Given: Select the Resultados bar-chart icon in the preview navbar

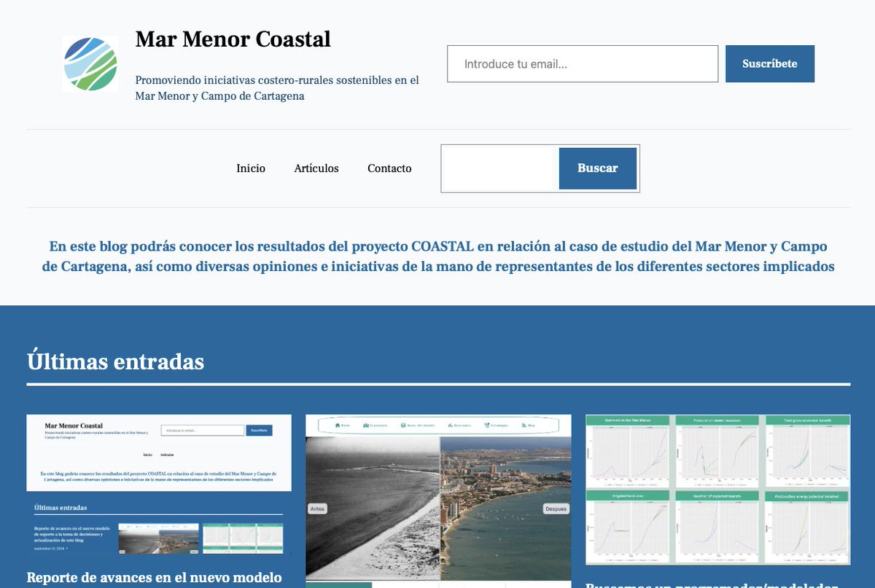Looking at the screenshot, I should click(450, 425).
